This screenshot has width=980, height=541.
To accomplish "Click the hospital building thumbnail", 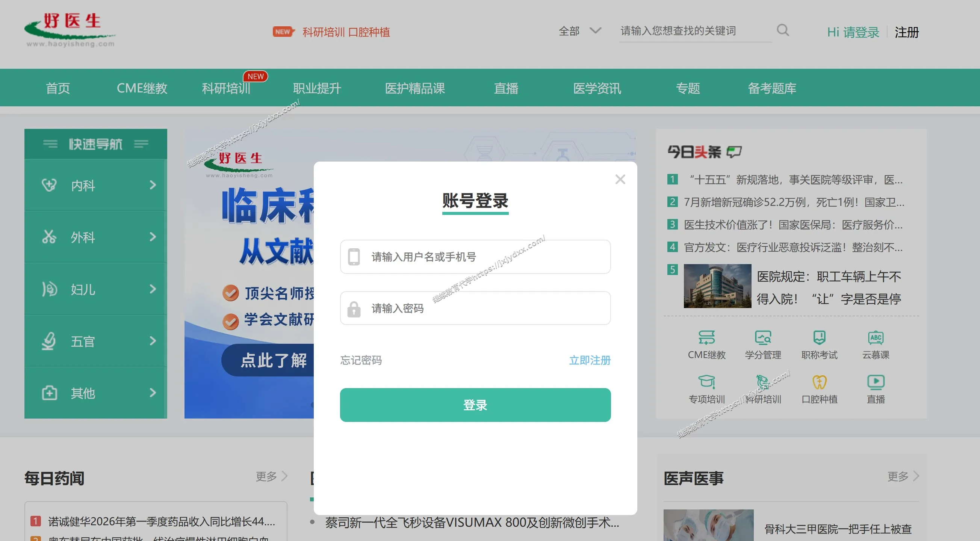I will coord(717,286).
